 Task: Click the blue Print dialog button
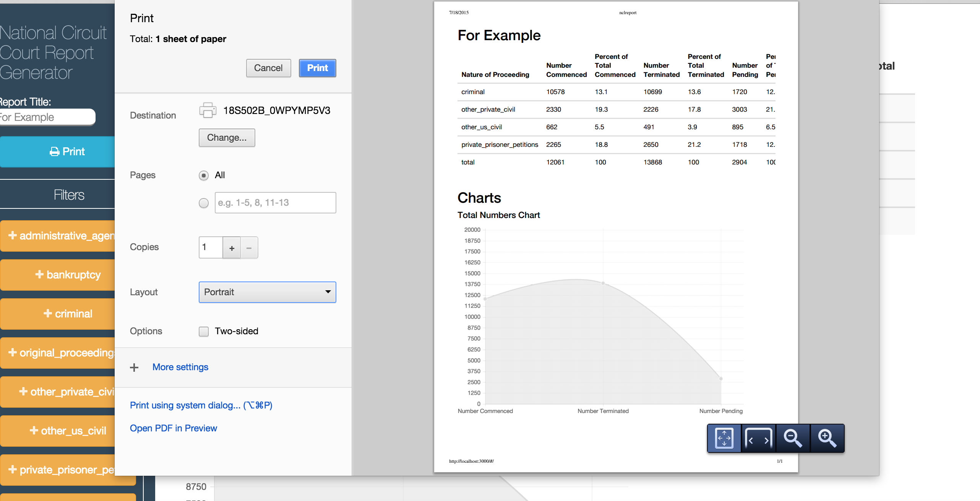click(317, 68)
